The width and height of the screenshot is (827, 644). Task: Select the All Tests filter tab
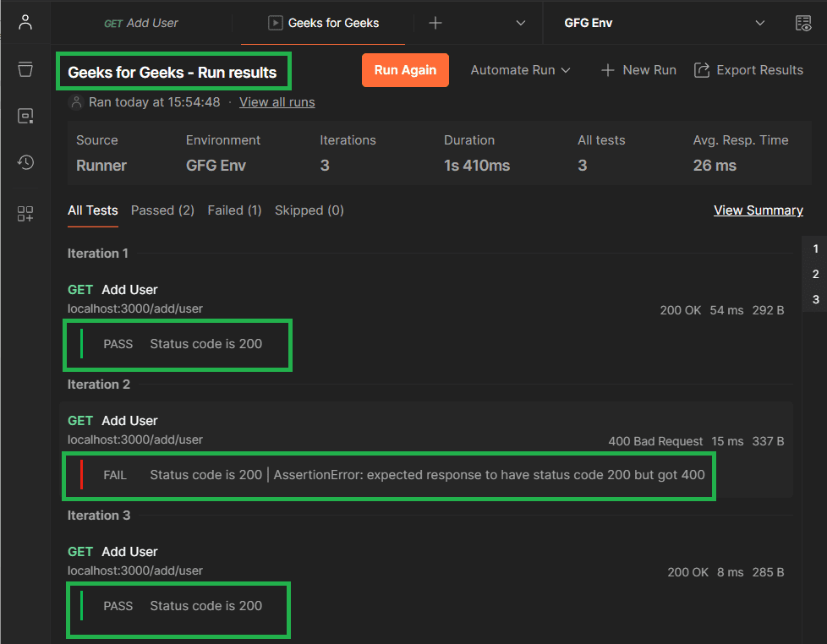(93, 210)
